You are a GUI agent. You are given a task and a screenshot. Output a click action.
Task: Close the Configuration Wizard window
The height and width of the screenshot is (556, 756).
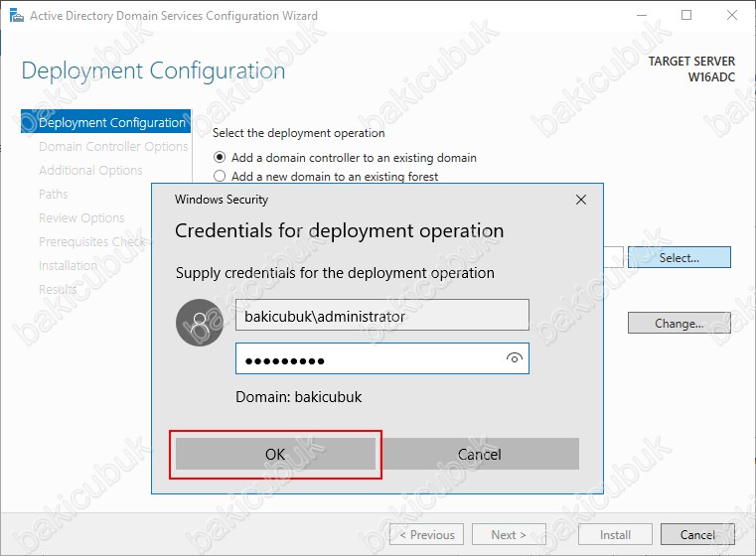coord(732,16)
